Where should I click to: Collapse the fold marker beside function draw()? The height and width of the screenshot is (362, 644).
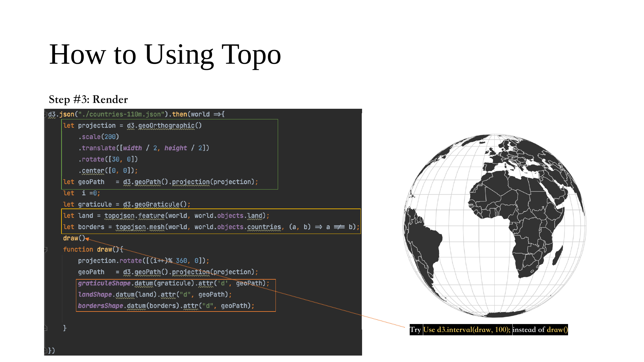pos(46,249)
